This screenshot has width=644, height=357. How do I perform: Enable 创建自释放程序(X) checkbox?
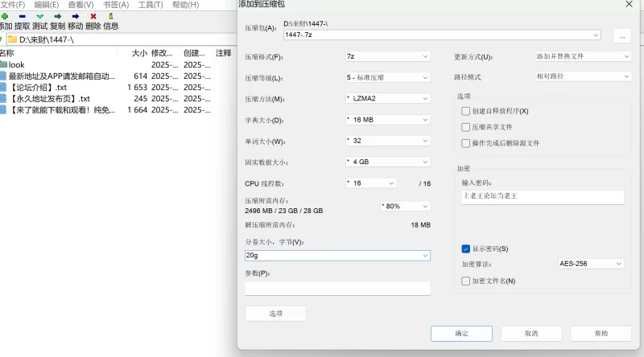(465, 111)
